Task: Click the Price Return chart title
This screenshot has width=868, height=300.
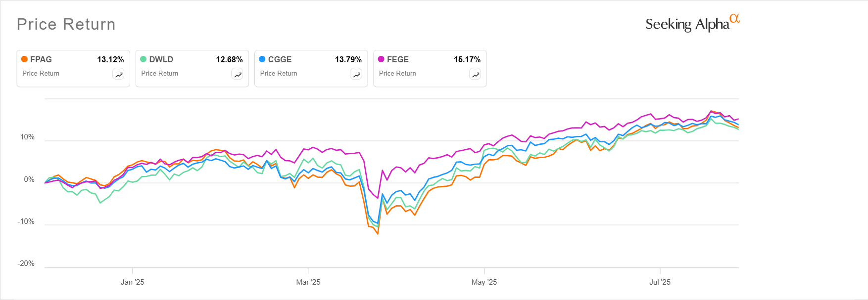Action: (66, 24)
